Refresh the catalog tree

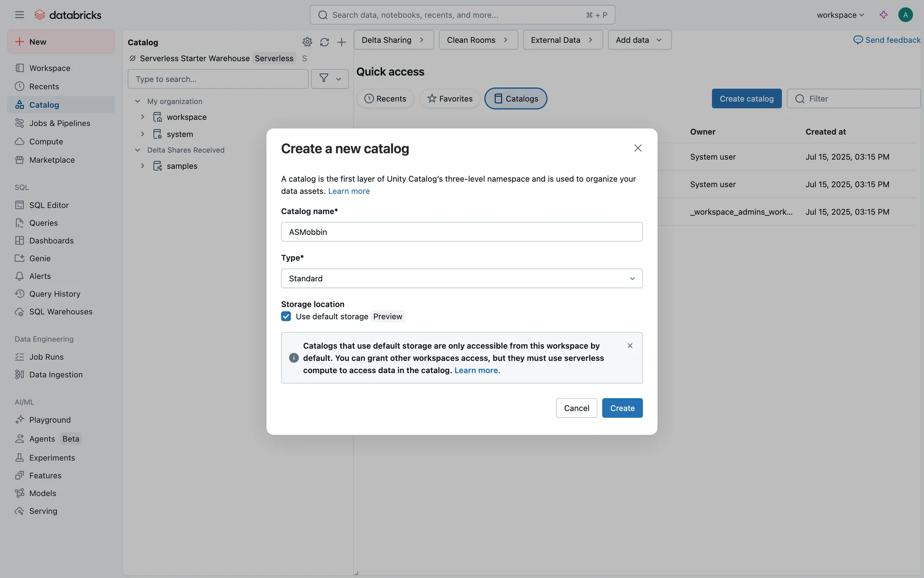tap(324, 42)
